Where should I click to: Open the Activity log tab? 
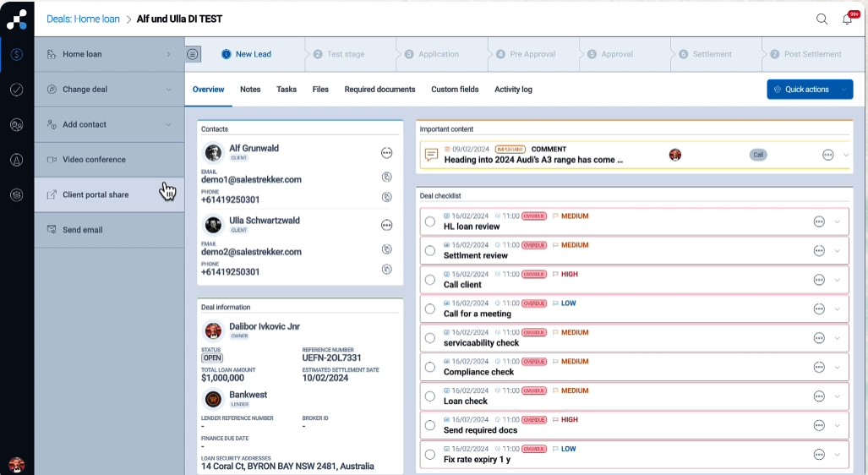tap(513, 90)
